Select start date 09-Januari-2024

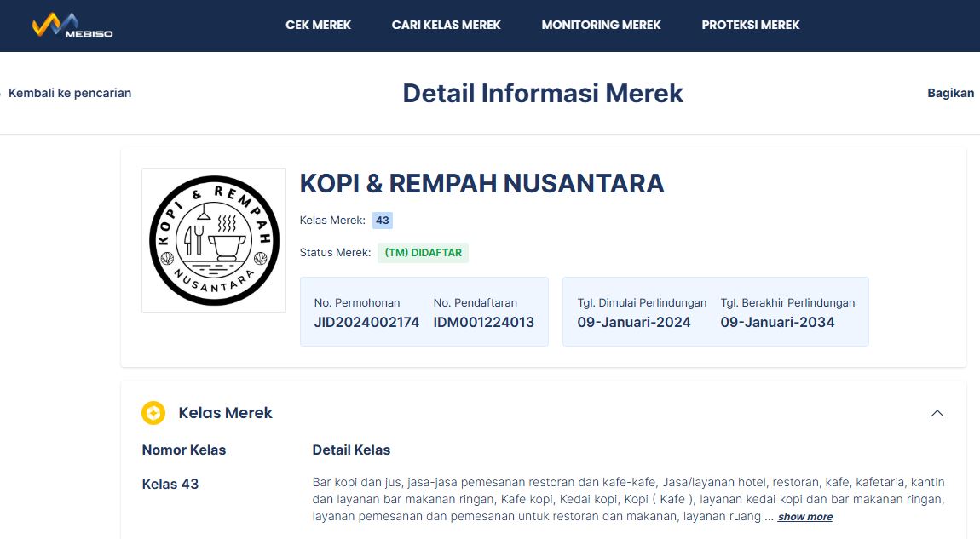pyautogui.click(x=634, y=322)
